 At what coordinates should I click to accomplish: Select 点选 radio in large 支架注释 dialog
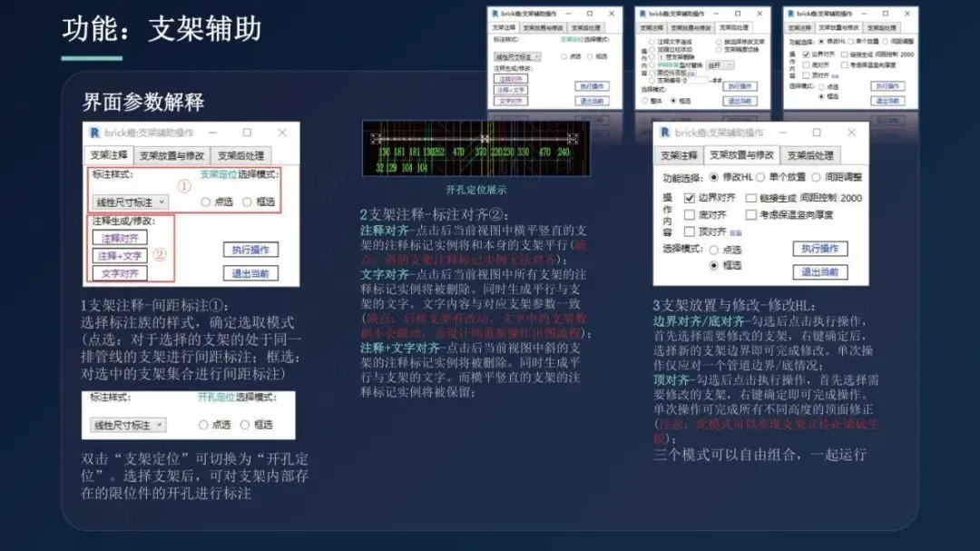(206, 202)
